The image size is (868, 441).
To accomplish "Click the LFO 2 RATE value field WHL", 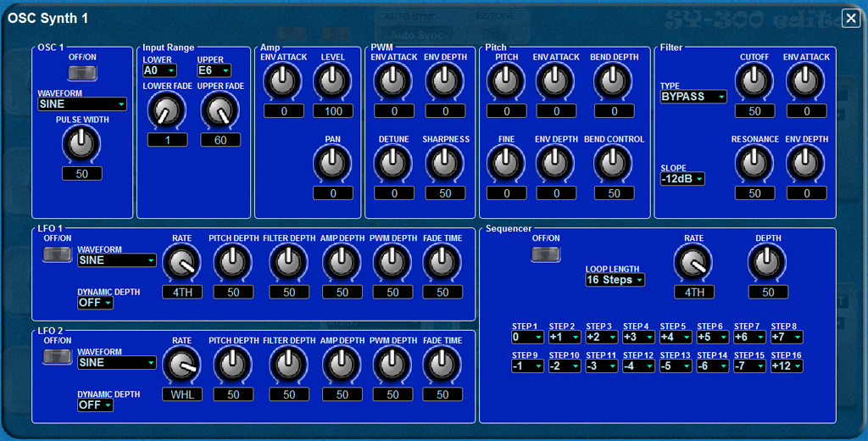I will point(182,394).
